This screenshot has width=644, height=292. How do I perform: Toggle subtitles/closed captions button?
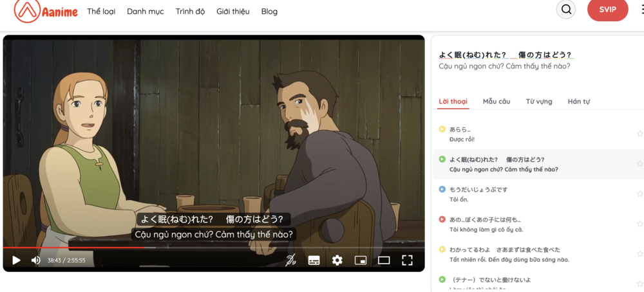pos(314,260)
